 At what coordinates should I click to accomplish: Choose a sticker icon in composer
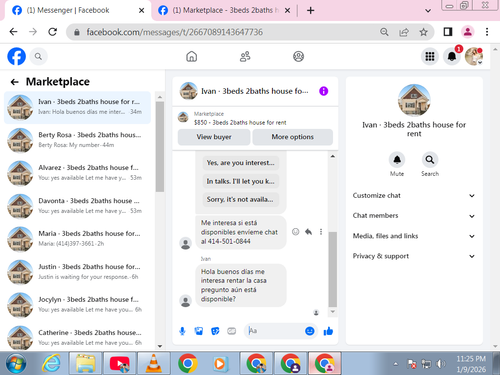215,331
